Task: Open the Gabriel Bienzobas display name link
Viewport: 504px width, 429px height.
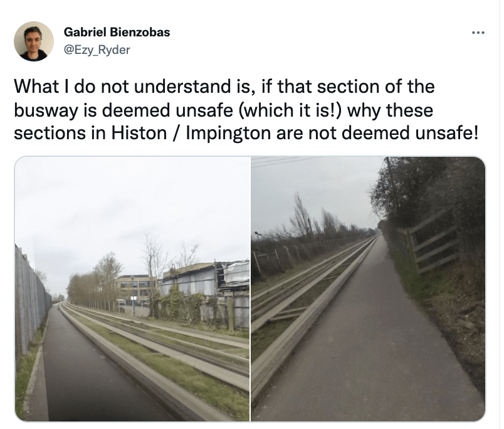Action: 117,33
